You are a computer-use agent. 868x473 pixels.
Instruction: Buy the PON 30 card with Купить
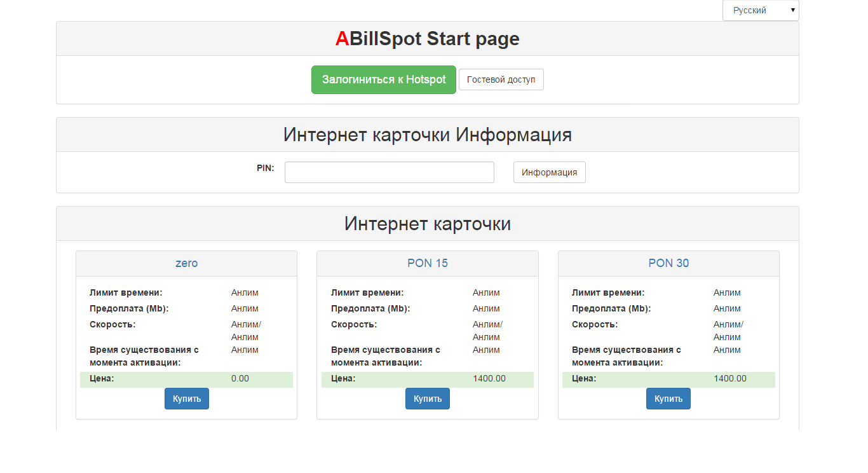pyautogui.click(x=668, y=399)
